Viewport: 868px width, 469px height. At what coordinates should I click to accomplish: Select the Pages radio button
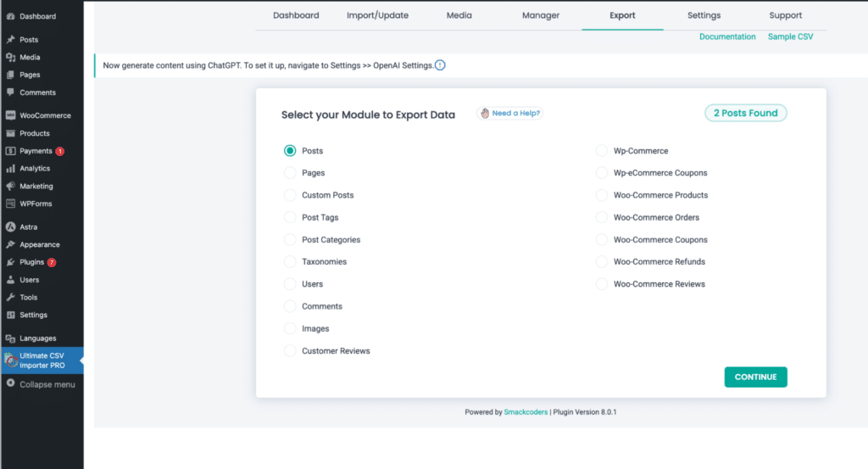pos(290,173)
